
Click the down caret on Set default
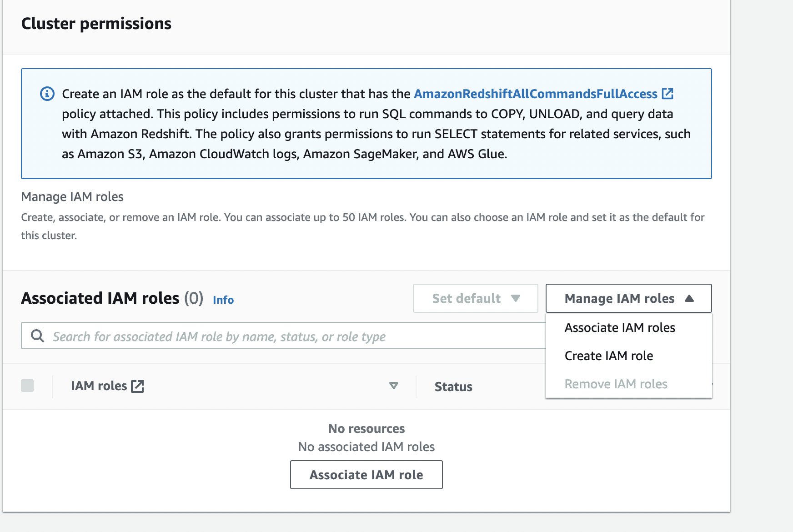tap(515, 298)
